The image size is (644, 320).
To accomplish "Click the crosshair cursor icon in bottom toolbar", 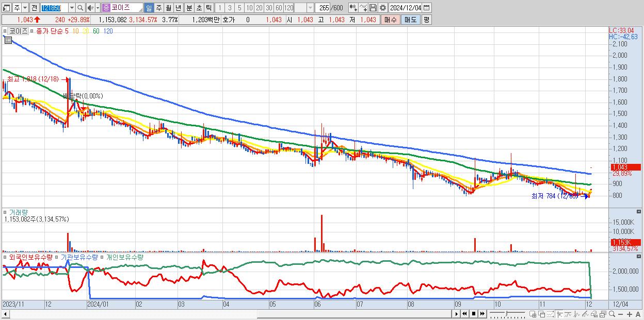I will pos(559,314).
